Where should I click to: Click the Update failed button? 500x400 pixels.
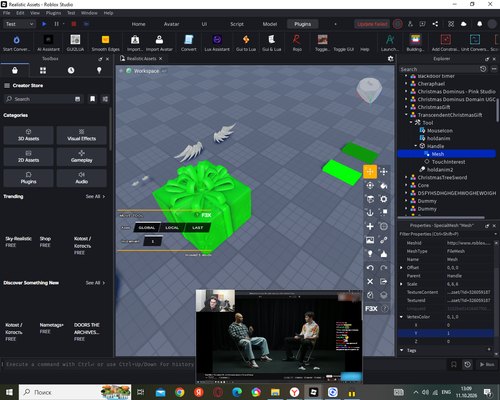(x=372, y=24)
